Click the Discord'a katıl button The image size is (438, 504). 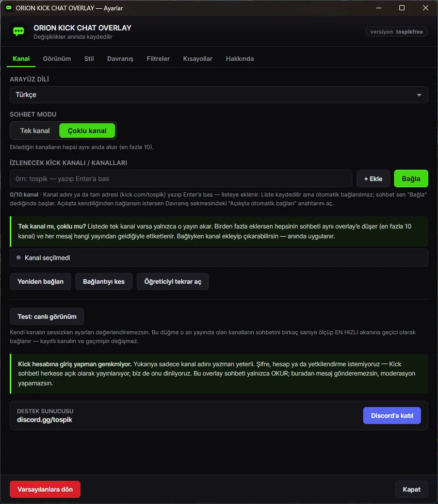click(392, 416)
